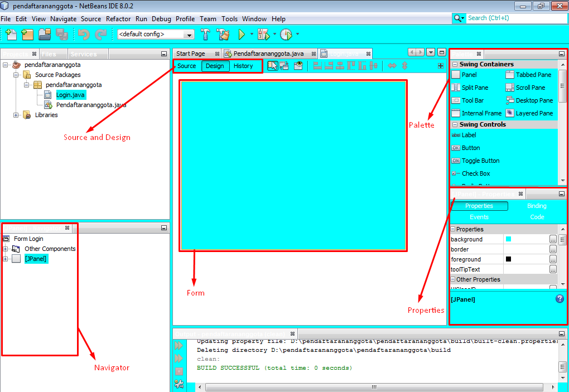Image resolution: width=569 pixels, height=392 pixels.
Task: Toggle Selection Mode in designer toolbar
Action: pos(273,66)
